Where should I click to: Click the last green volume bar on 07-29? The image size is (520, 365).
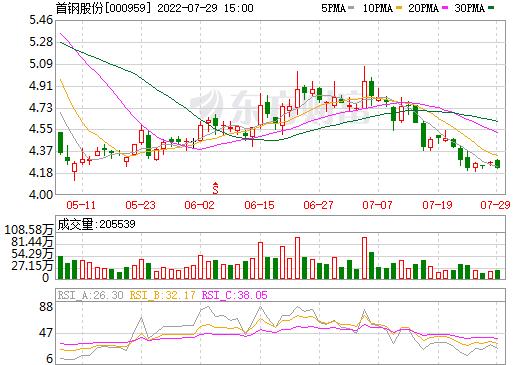tap(497, 275)
